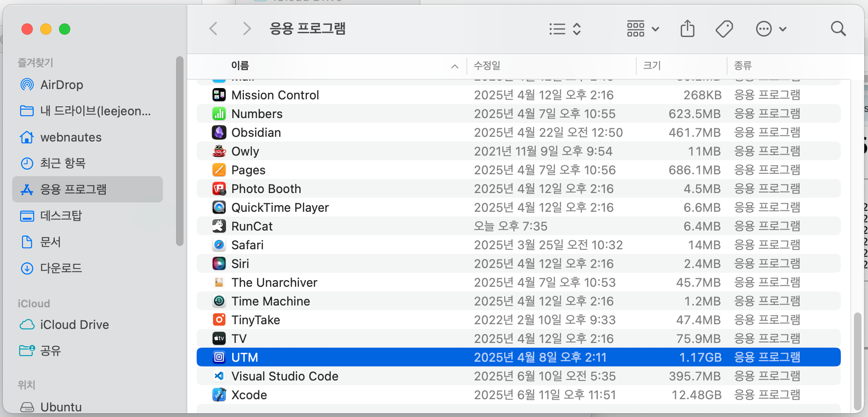Open the more actions ellipsis menu

[771, 29]
